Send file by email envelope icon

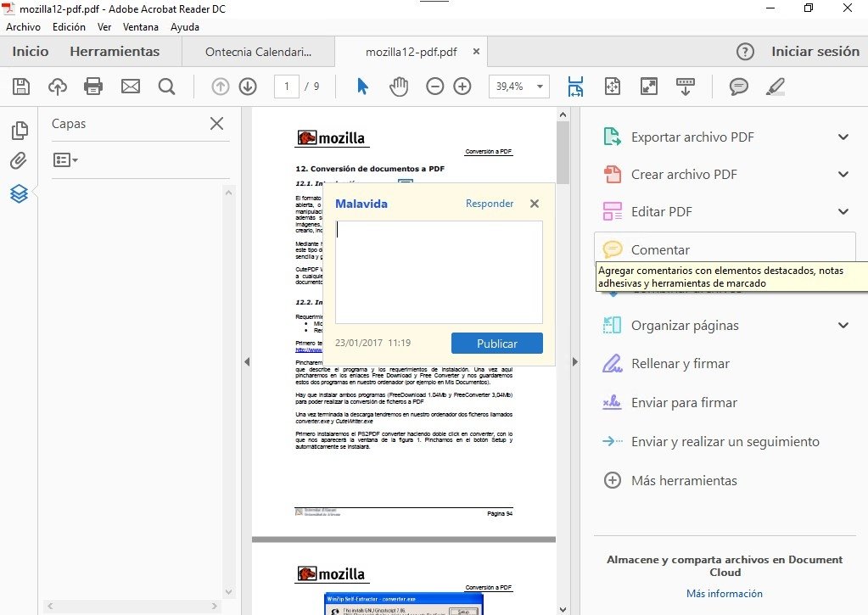point(131,87)
